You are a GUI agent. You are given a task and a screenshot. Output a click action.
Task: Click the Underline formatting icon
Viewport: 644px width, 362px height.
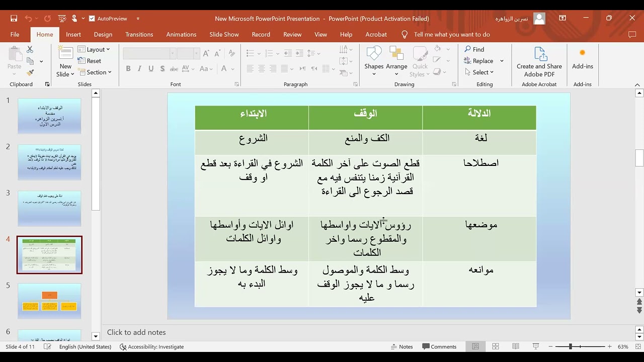pyautogui.click(x=151, y=69)
